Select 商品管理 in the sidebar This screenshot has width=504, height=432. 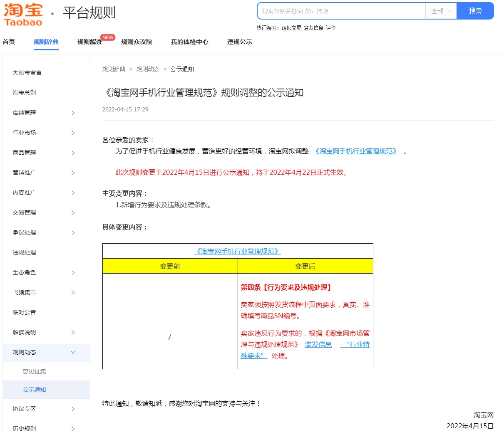point(24,153)
